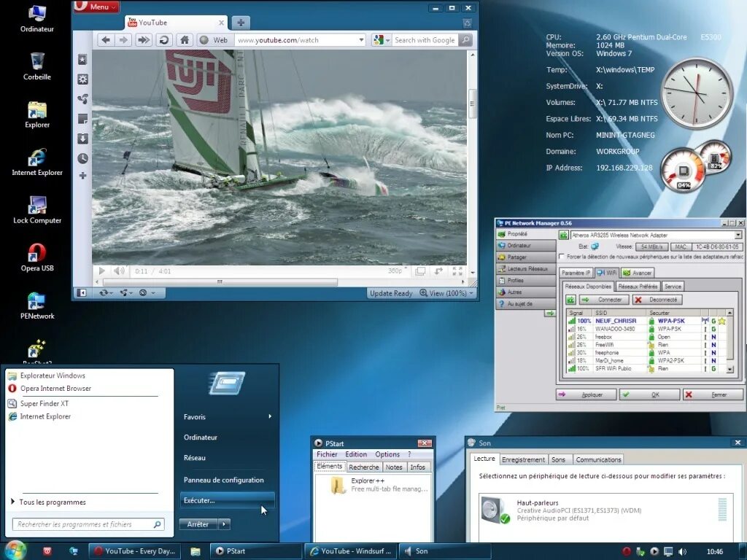Click the Search with Google field

425,40
